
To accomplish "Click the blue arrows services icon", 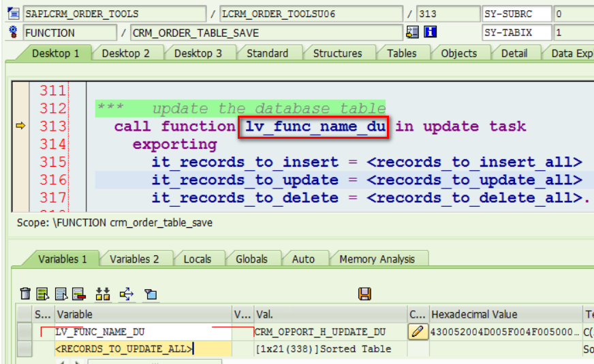I will click(x=127, y=294).
